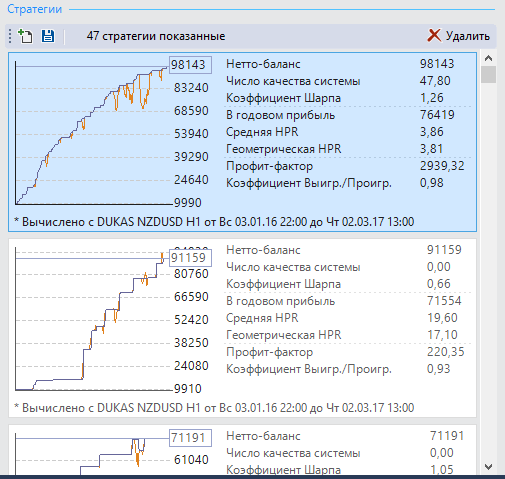The height and width of the screenshot is (479, 505).
Task: Click the 98143 balance marker box on chart
Action: click(190, 65)
